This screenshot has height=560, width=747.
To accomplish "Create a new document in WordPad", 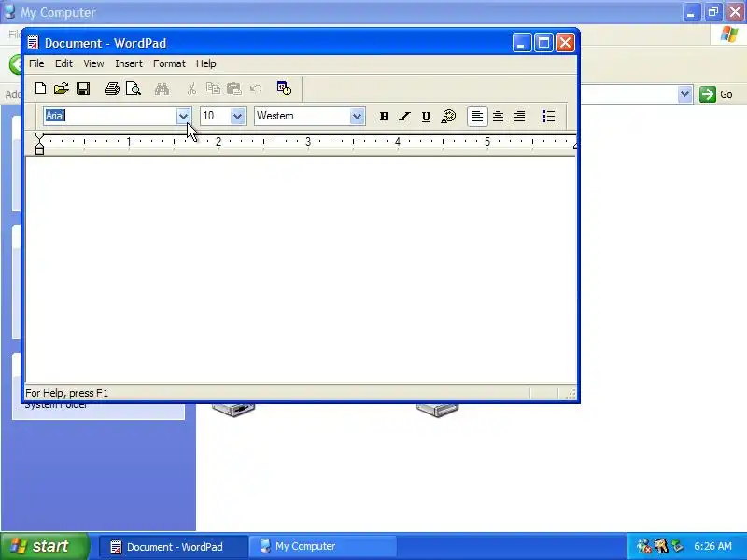I will click(x=40, y=89).
